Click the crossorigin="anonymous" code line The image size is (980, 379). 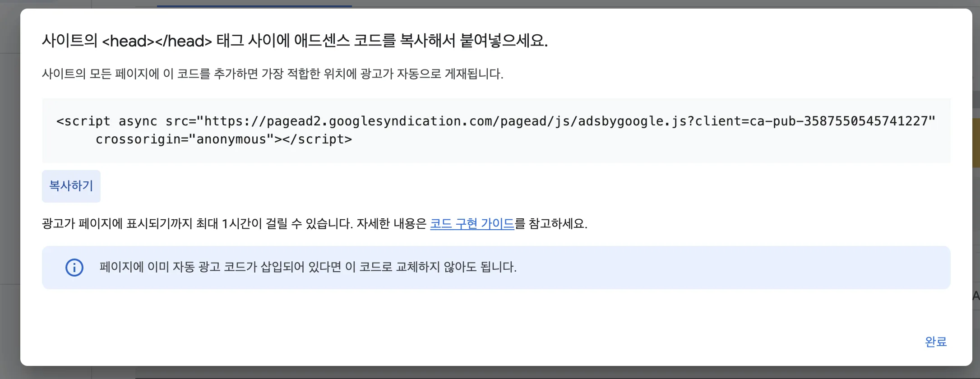(224, 139)
